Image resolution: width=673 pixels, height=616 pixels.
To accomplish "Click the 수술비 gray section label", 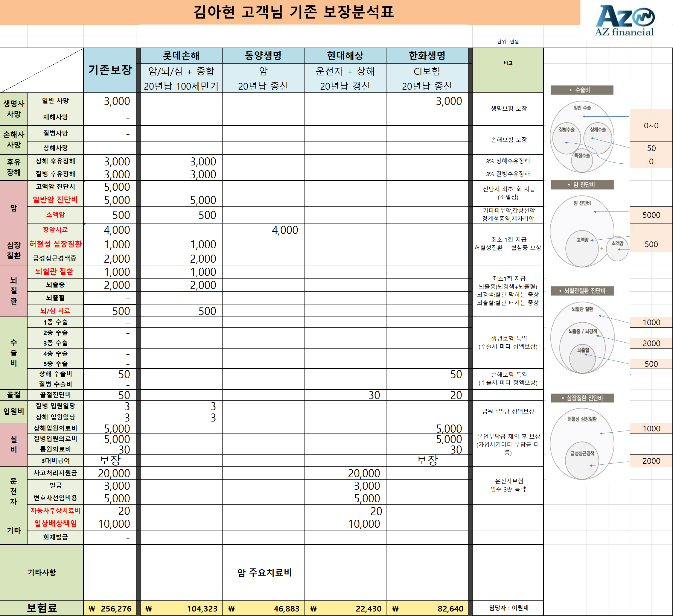I will pyautogui.click(x=582, y=90).
